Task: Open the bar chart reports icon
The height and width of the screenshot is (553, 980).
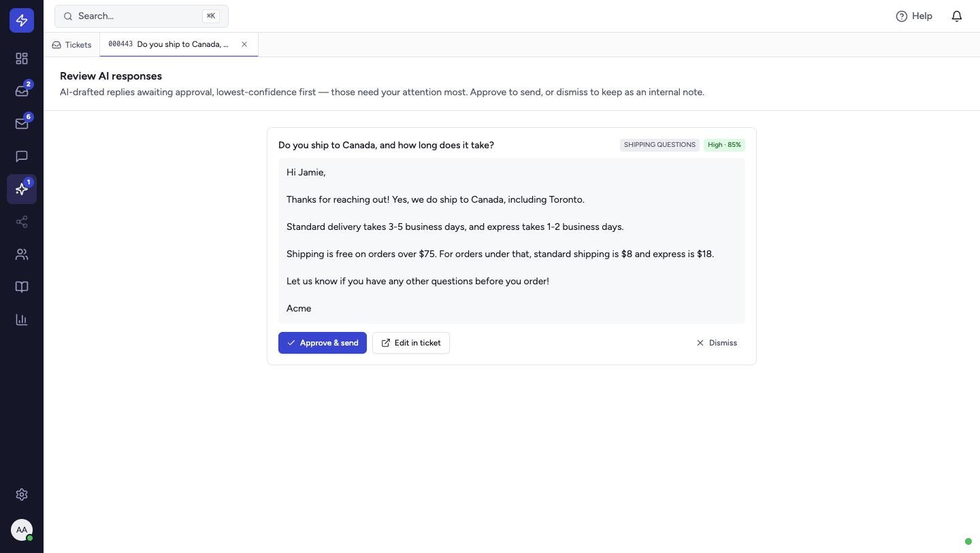Action: [x=22, y=320]
